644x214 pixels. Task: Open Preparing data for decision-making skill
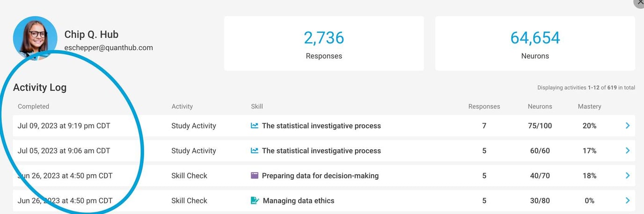pos(320,176)
